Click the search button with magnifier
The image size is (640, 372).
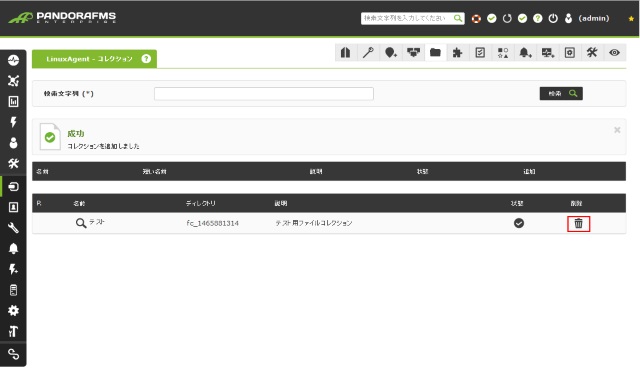pos(561,94)
